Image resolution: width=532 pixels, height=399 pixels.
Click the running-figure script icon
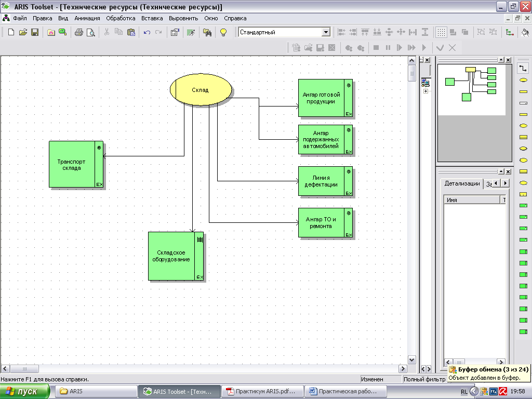tap(191, 32)
